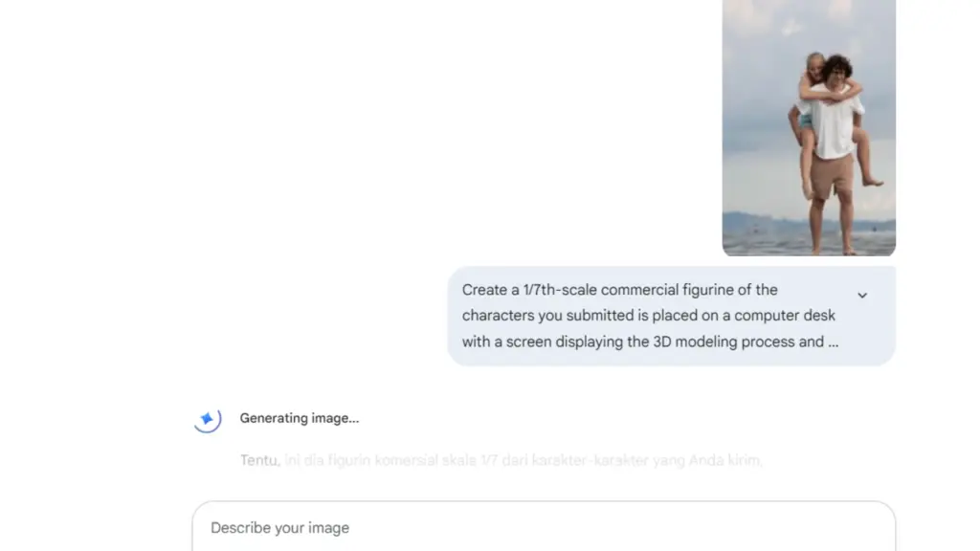
Task: Click the Generating image... status text
Action: click(300, 418)
